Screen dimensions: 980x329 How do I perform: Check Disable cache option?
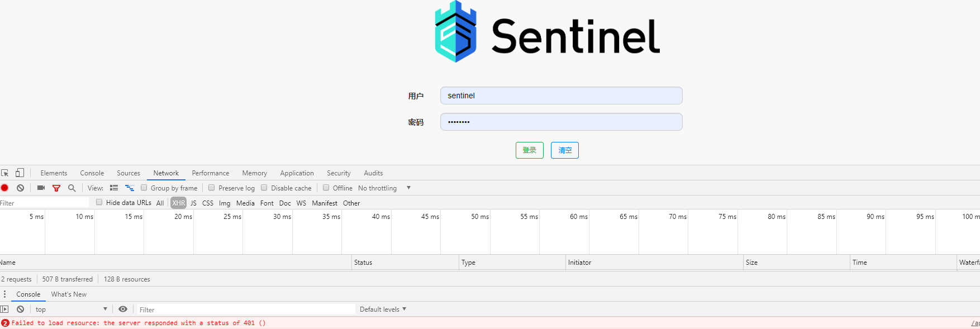(264, 188)
